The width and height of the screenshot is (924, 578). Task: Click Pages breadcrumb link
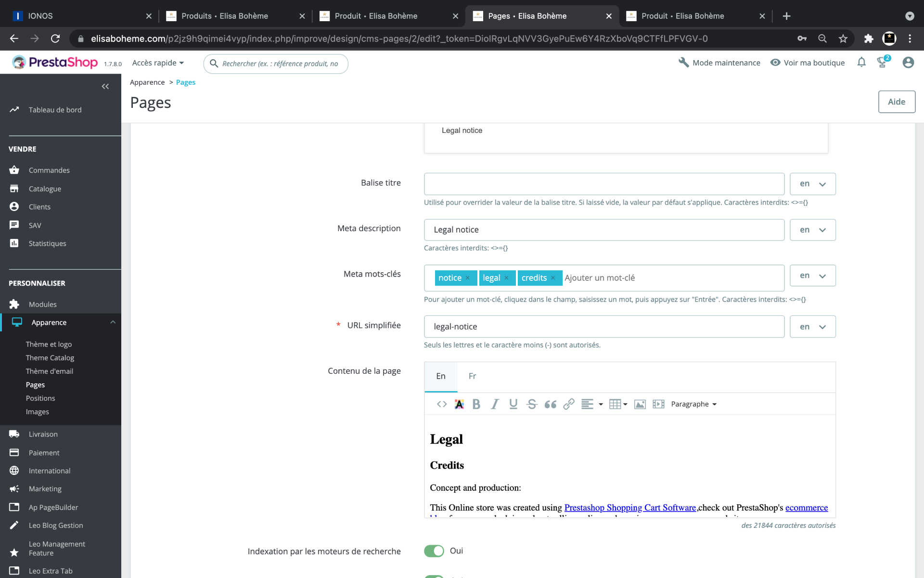pos(185,82)
